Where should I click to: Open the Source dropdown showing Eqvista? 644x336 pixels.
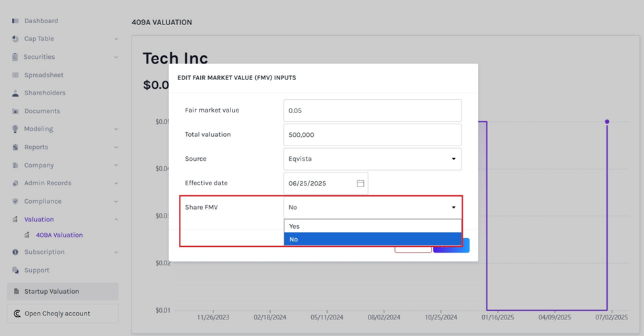pos(372,159)
